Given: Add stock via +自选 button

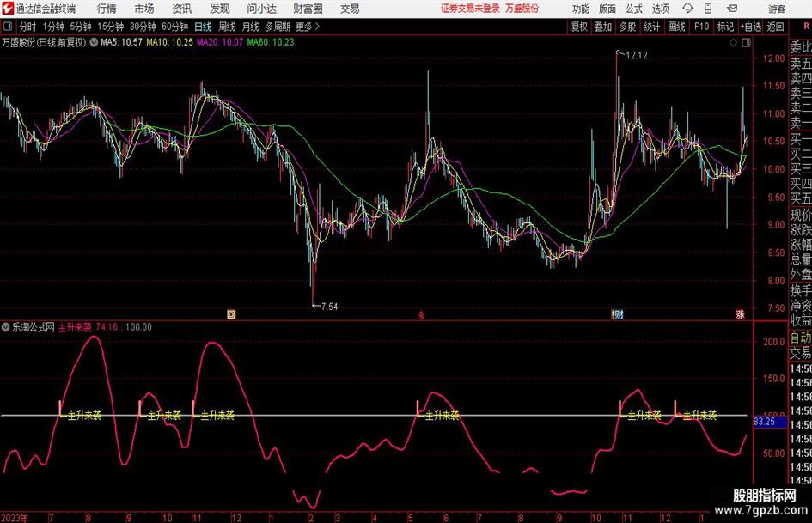Looking at the screenshot, I should click(750, 27).
